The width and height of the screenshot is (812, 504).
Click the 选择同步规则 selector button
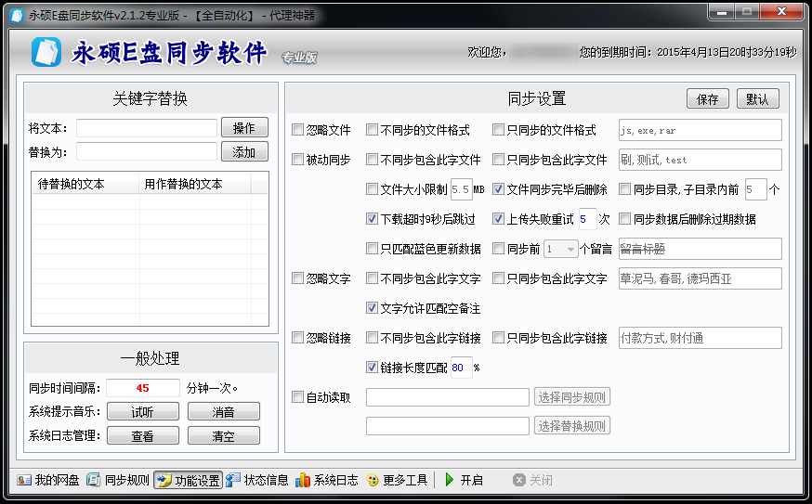572,397
